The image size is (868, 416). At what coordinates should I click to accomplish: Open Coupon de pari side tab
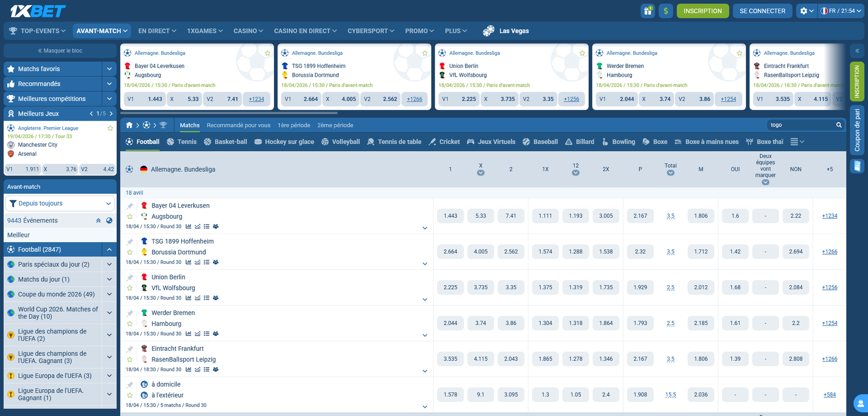(857, 130)
